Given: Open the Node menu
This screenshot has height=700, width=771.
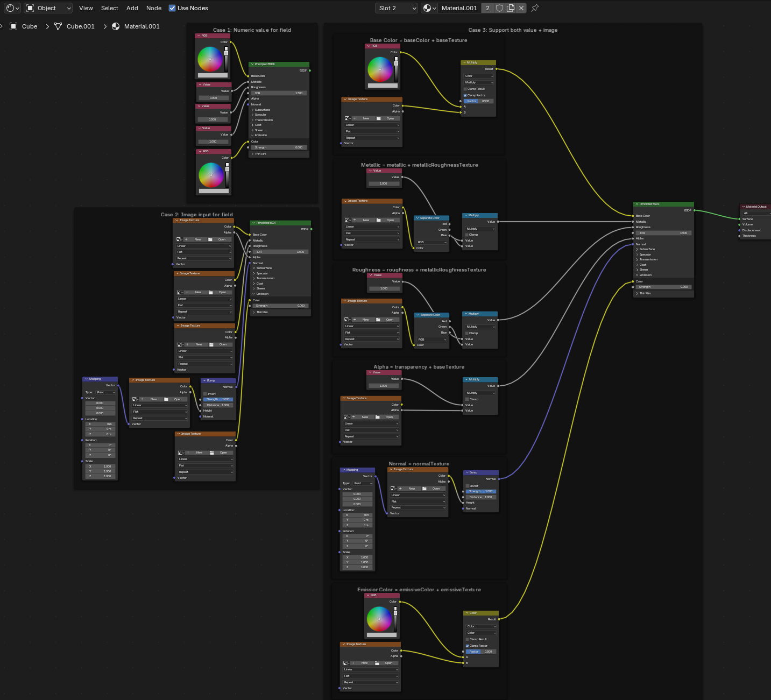Looking at the screenshot, I should pyautogui.click(x=154, y=8).
